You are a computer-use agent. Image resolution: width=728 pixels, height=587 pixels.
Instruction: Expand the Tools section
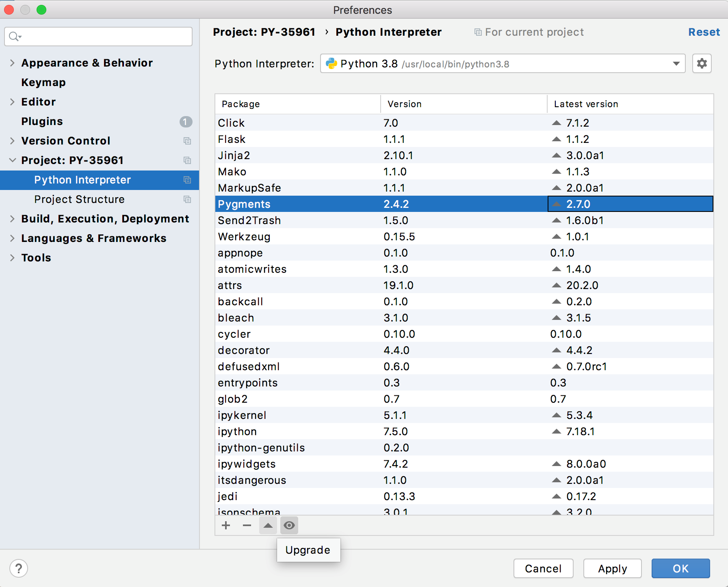click(x=12, y=257)
